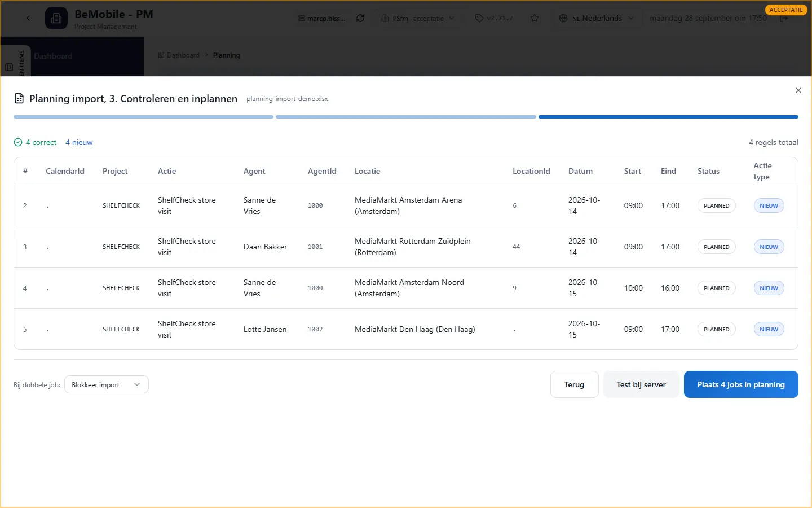The width and height of the screenshot is (812, 508).
Task: Click AgentId 1002
Action: point(315,329)
